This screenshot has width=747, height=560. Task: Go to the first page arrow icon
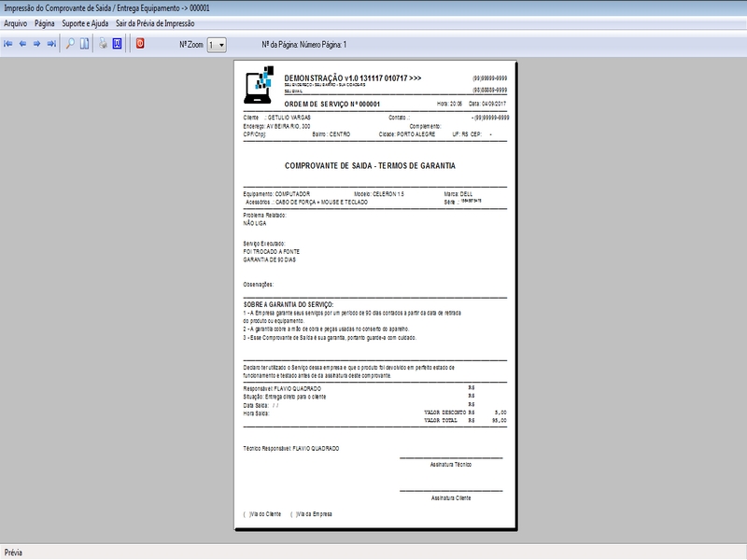pyautogui.click(x=8, y=44)
